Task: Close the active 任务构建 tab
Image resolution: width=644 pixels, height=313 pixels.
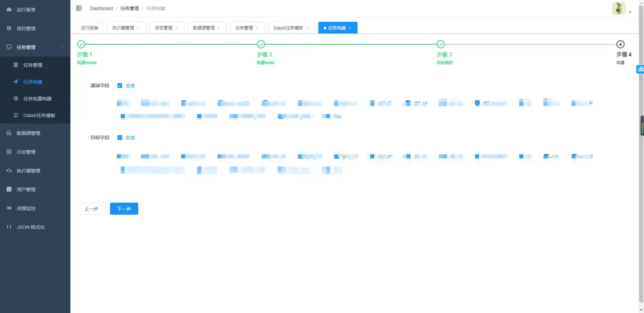Action: [349, 27]
